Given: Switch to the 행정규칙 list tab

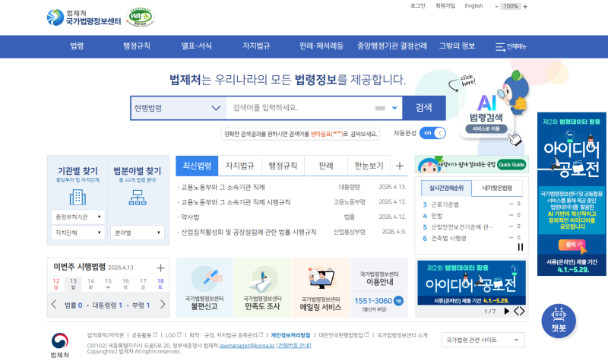Looking at the screenshot, I should tap(283, 166).
